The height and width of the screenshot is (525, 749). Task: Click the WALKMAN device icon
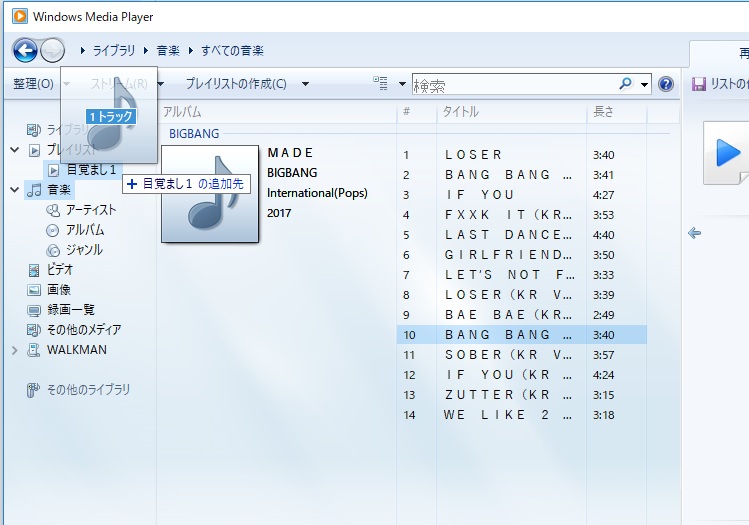tap(34, 350)
